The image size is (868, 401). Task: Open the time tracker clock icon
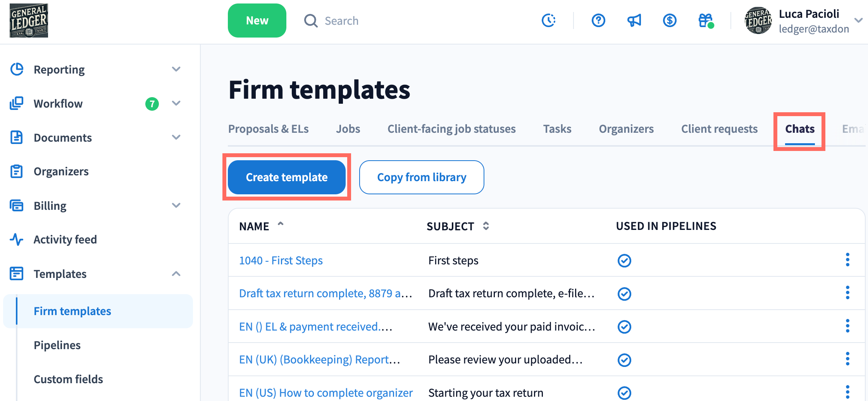549,21
